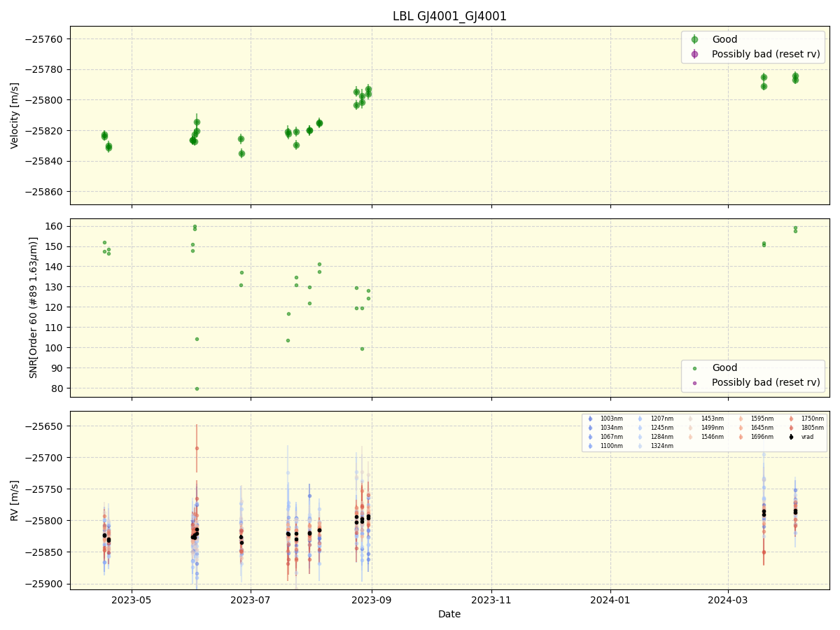This screenshot has width=840, height=630.
Task: Click the 2023-09 date tick label
Action: [x=372, y=600]
